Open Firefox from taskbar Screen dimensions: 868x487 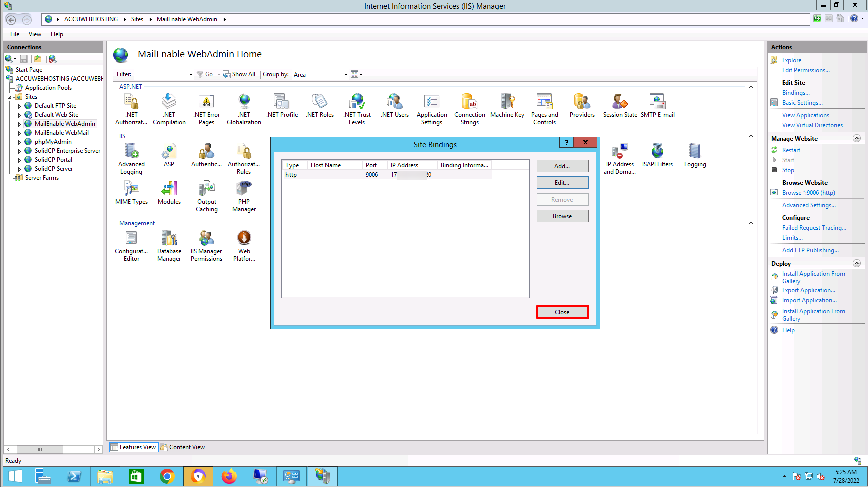[x=229, y=476]
